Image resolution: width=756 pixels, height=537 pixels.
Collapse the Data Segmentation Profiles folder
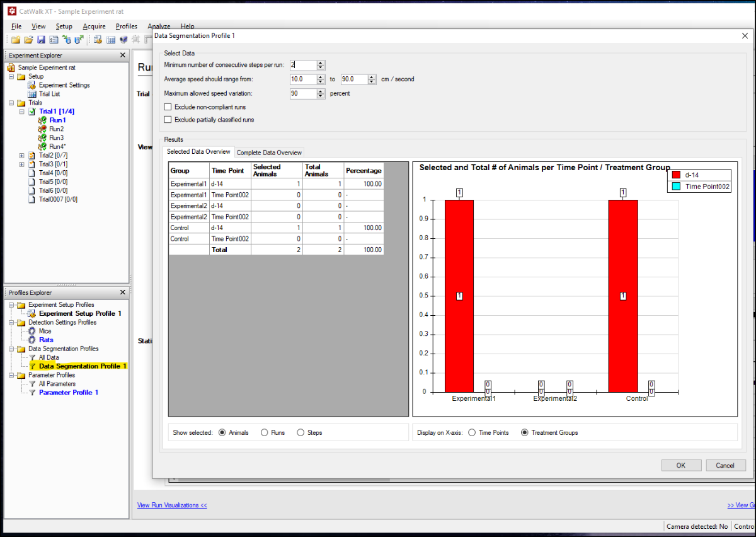tap(11, 349)
